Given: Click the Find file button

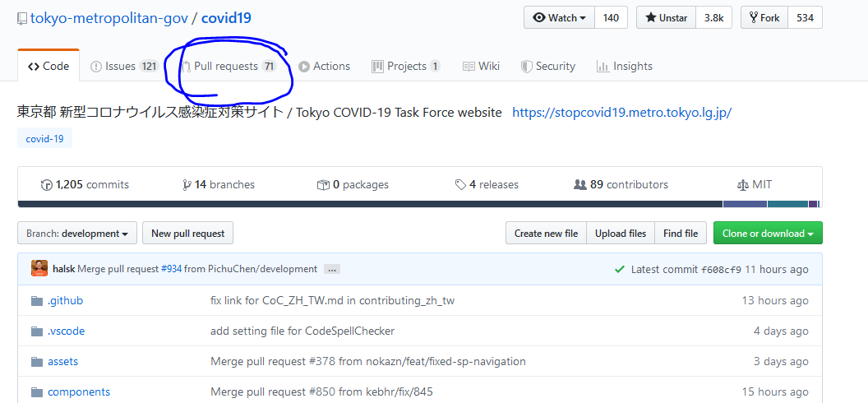Looking at the screenshot, I should [x=681, y=233].
